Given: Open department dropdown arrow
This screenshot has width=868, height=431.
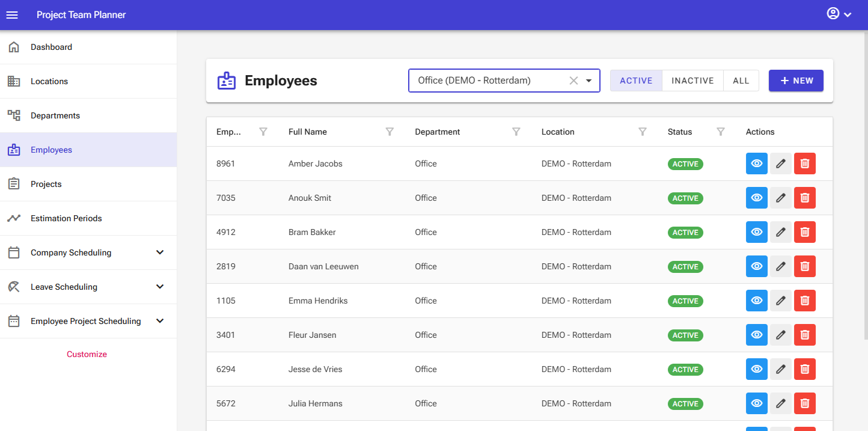Looking at the screenshot, I should (x=589, y=81).
